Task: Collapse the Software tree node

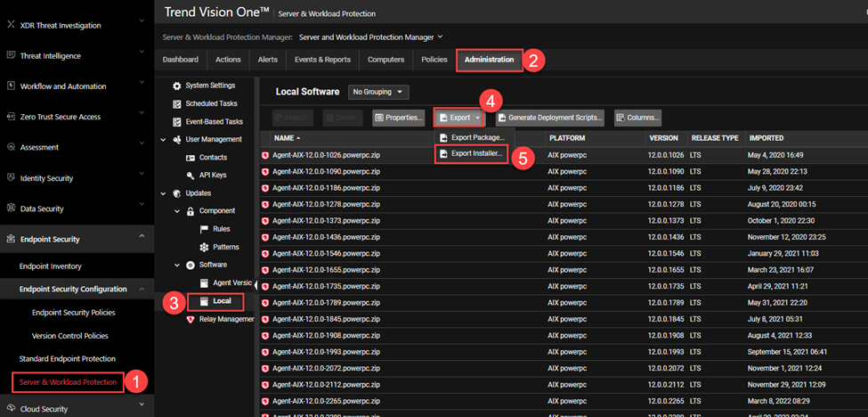Action: click(x=176, y=265)
